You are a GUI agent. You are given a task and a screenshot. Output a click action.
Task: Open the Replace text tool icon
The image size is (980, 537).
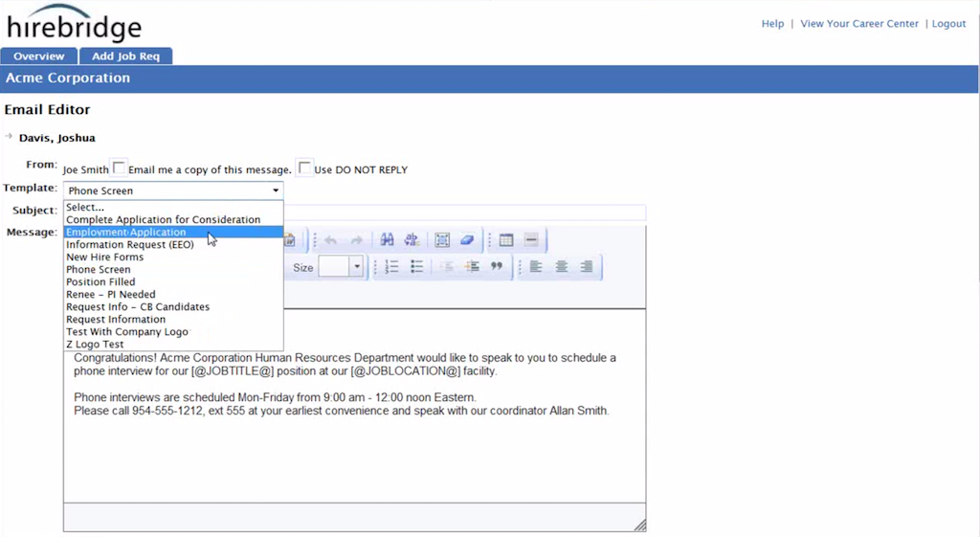[x=412, y=240]
